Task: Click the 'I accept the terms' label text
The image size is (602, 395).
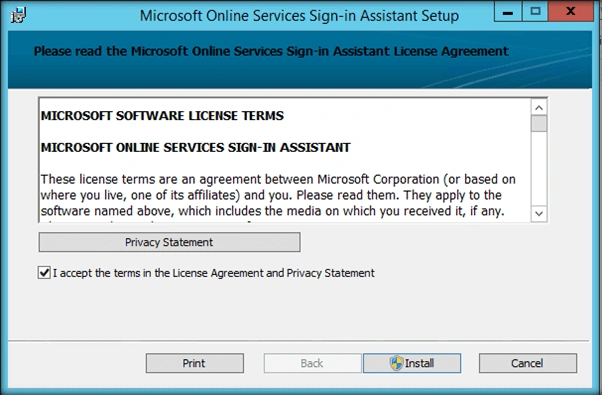Action: tap(213, 273)
